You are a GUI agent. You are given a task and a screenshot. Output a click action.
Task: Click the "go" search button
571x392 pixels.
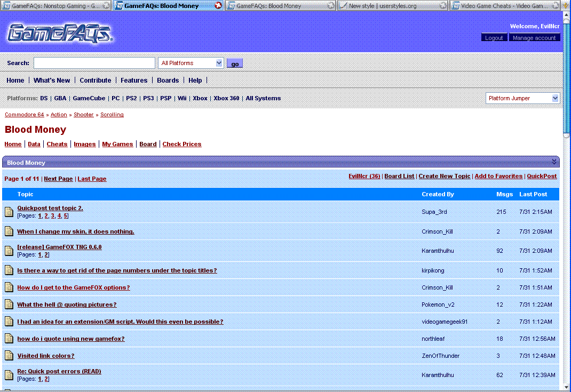click(234, 63)
